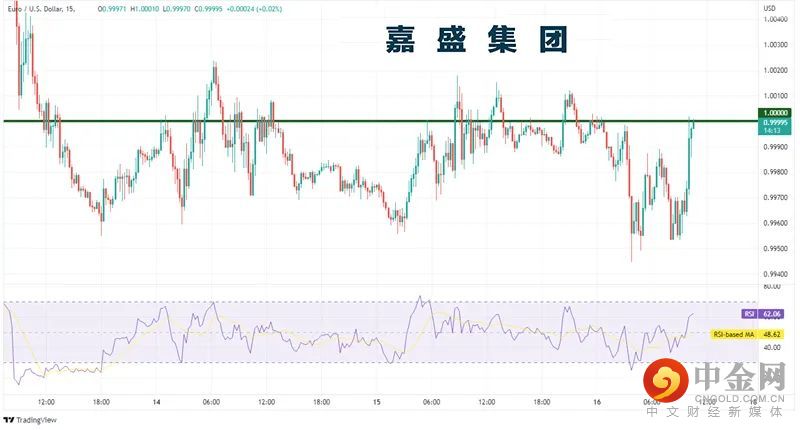Click date label 16 on time axis
Screen dimensions: 800x430
click(x=597, y=402)
